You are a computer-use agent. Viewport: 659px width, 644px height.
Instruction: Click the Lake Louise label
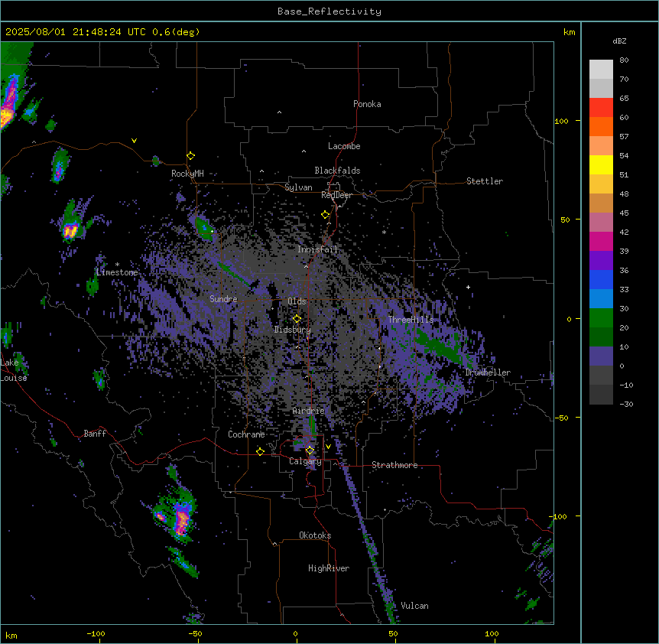pyautogui.click(x=14, y=370)
